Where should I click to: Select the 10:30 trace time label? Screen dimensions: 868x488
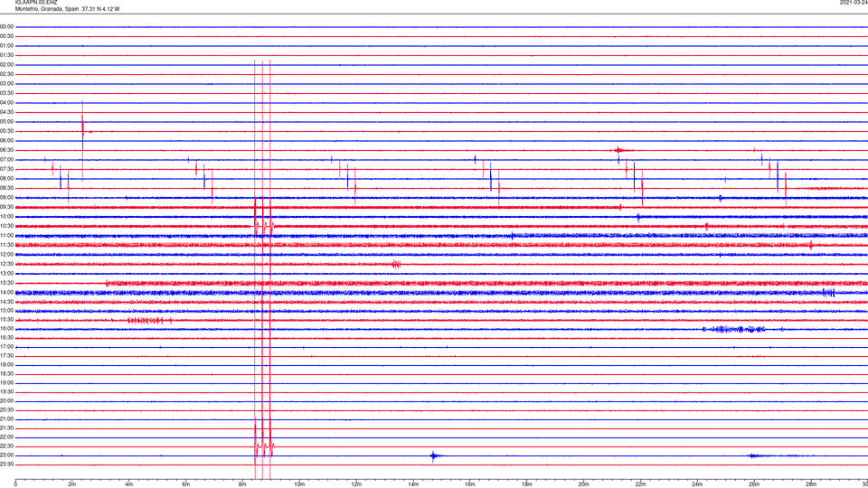click(7, 226)
